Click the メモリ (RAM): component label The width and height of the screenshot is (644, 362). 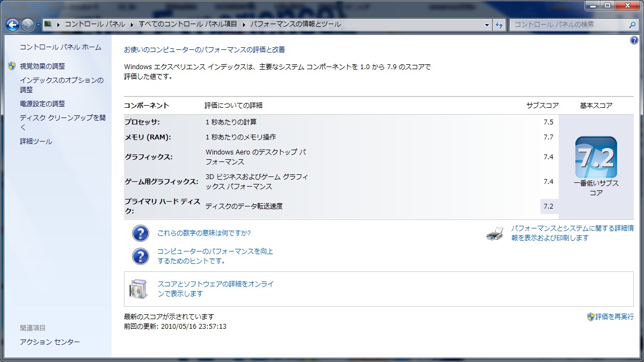148,137
